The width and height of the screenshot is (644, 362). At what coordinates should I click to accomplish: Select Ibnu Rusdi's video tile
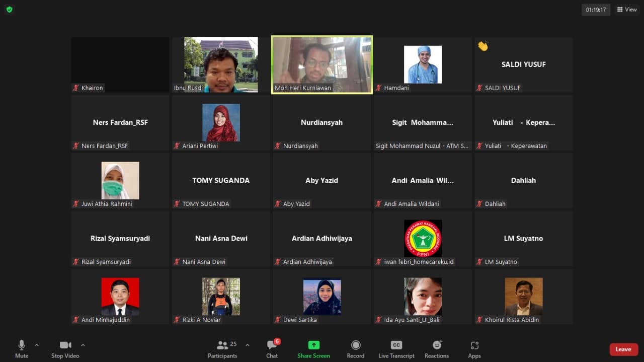click(x=221, y=64)
